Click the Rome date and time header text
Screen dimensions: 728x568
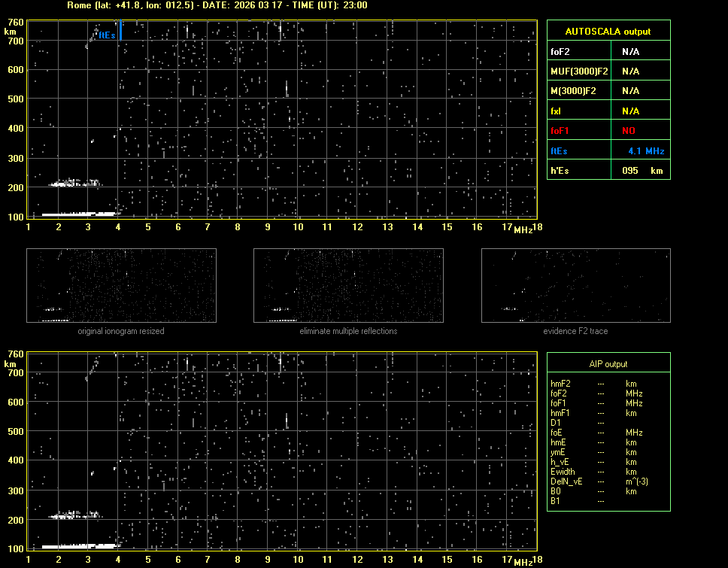(217, 5)
